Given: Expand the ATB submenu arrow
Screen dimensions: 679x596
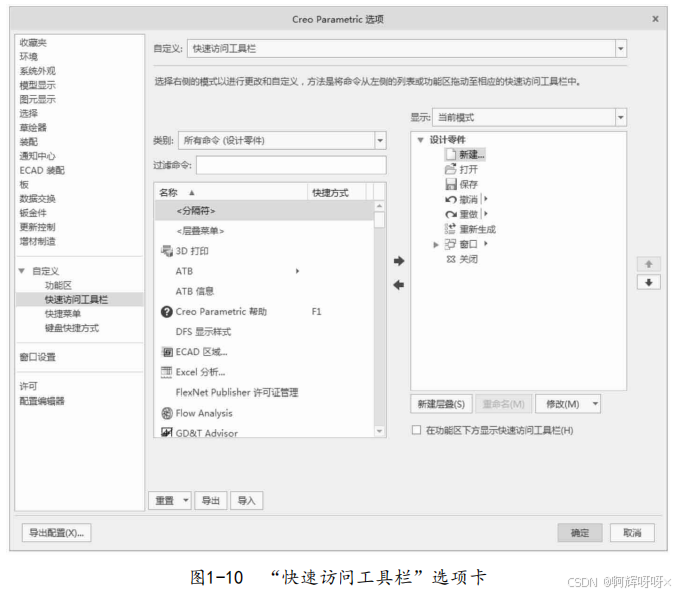Looking at the screenshot, I should click(x=297, y=271).
